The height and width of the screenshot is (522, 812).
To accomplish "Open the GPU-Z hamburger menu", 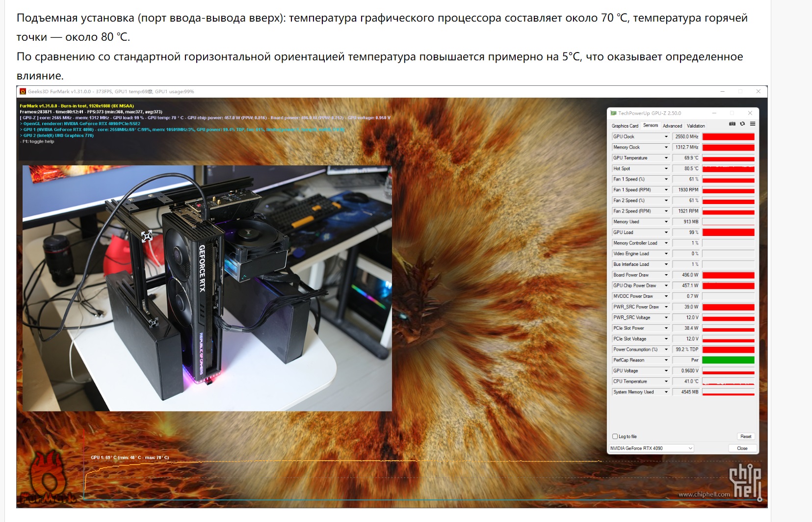I will point(753,124).
